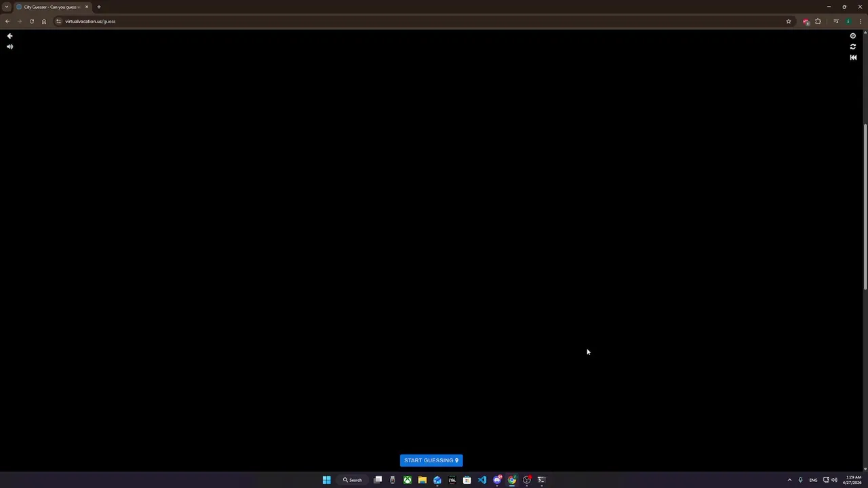The height and width of the screenshot is (488, 868).
Task: Close the City Guesser tab
Action: (x=87, y=7)
